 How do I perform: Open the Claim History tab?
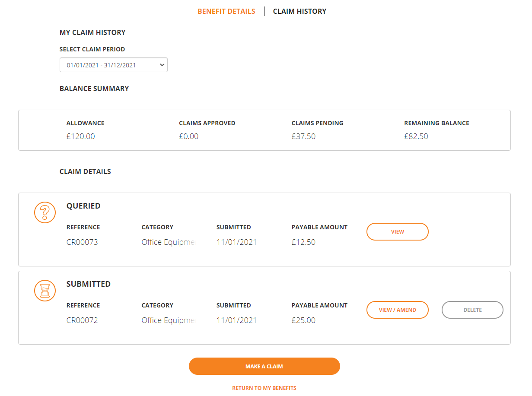299,11
